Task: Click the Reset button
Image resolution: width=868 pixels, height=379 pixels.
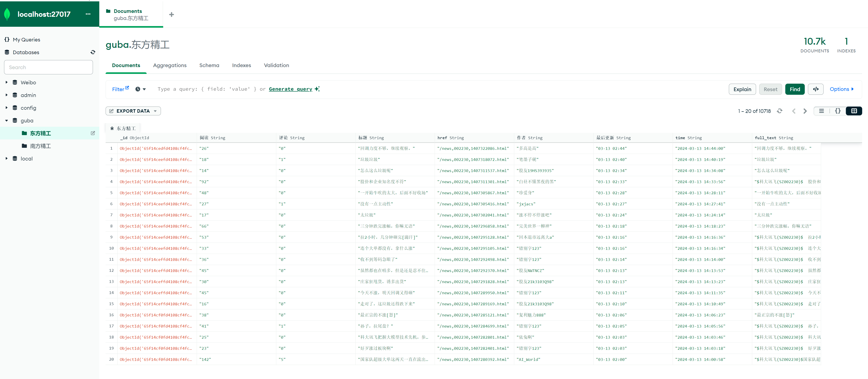Action: [x=770, y=89]
